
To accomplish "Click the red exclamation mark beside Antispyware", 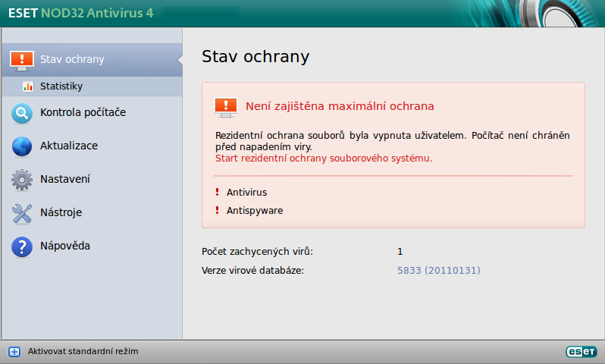I will tap(218, 210).
